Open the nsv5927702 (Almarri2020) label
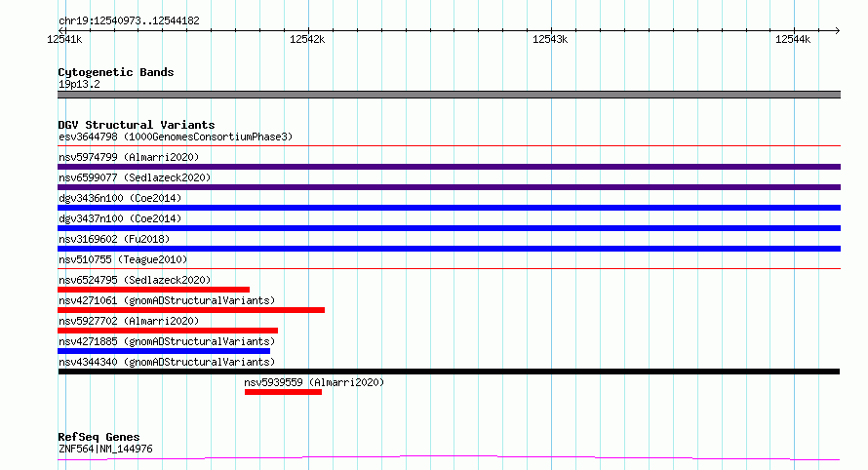 tap(129, 321)
